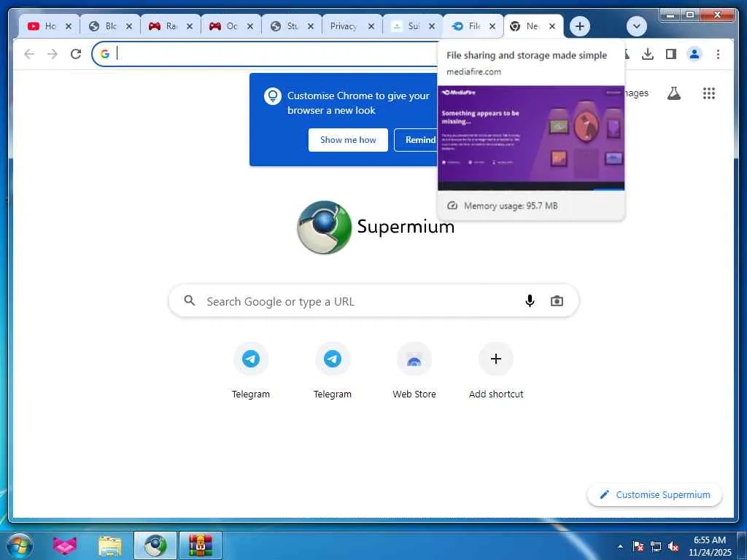Start voice search with the microphone
The image size is (747, 560).
(530, 301)
